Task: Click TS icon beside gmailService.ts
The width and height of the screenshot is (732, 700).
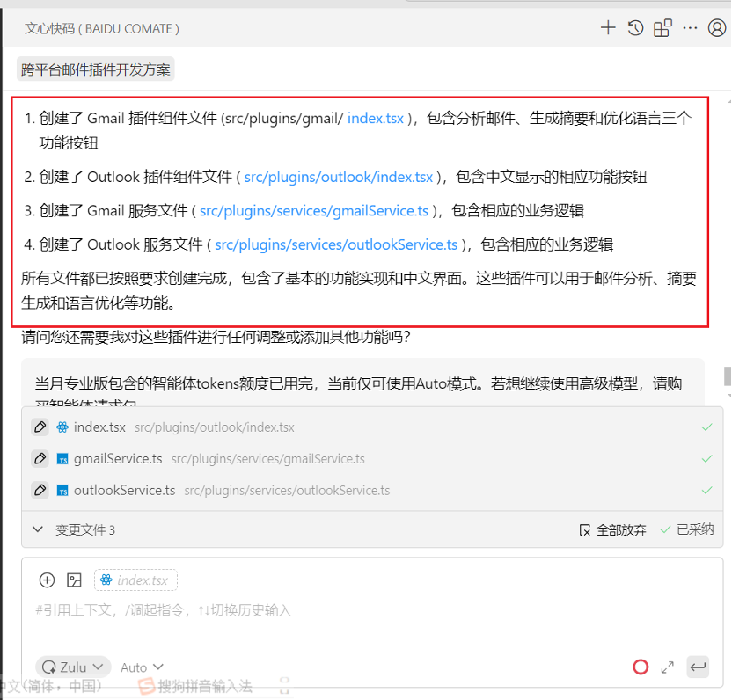Action: pos(62,459)
